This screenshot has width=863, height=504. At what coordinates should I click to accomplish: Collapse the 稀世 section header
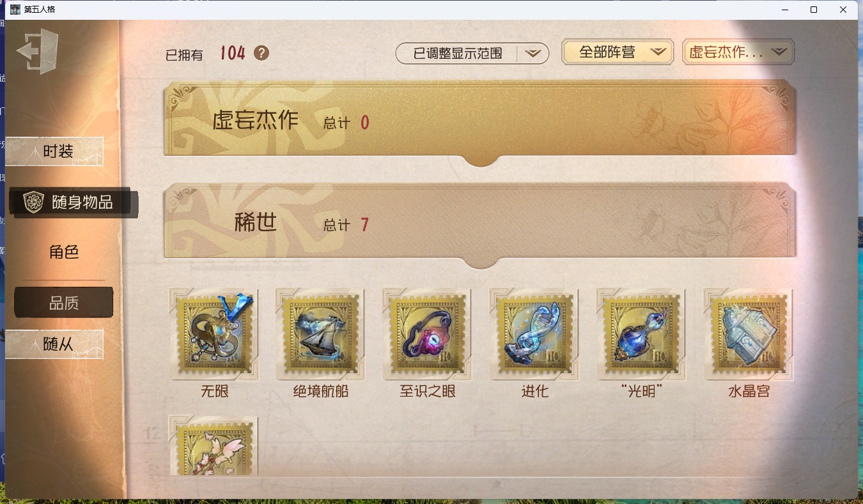coord(480,222)
